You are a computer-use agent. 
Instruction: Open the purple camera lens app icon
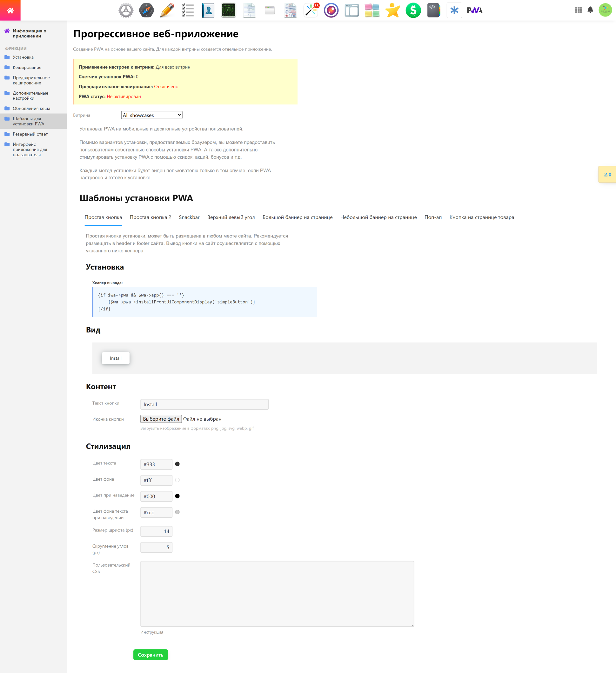(x=331, y=10)
